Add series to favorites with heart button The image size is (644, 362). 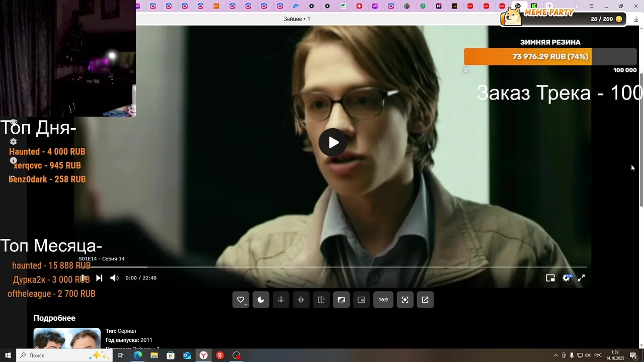pyautogui.click(x=240, y=300)
